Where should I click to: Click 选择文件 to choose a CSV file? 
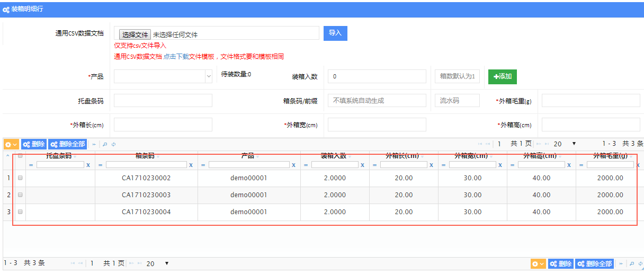click(x=135, y=34)
